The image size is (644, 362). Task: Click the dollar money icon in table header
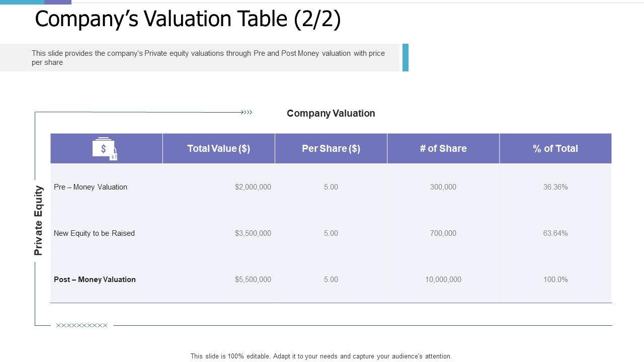tap(105, 149)
